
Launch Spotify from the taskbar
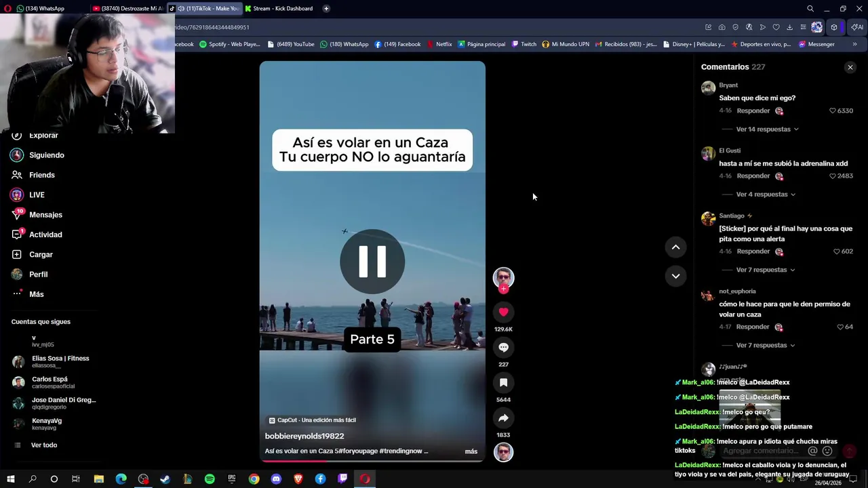[x=210, y=479]
